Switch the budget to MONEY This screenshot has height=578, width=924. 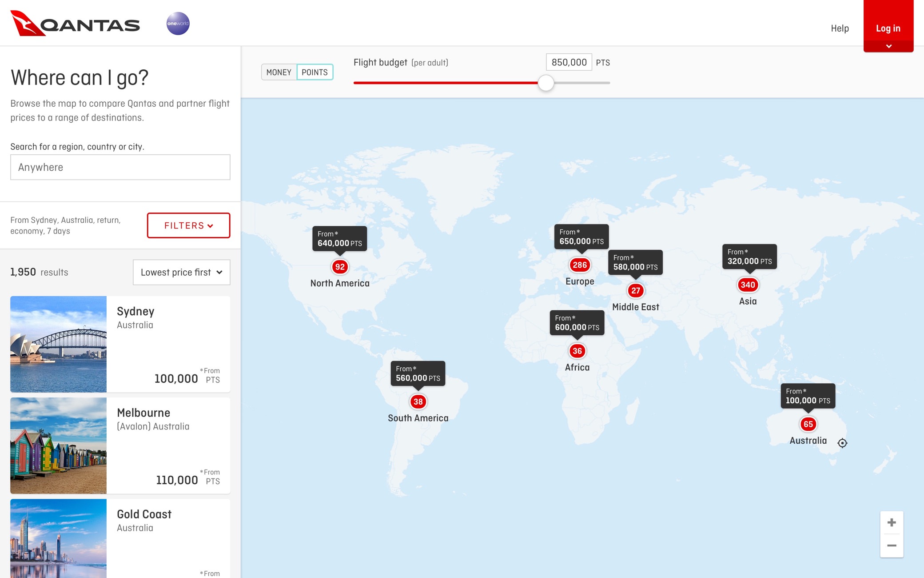tap(279, 72)
